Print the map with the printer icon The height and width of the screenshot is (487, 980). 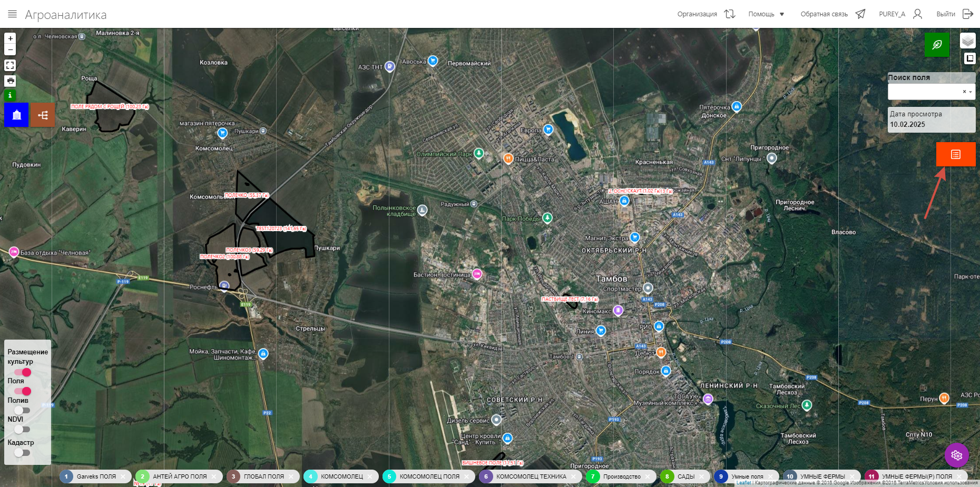10,81
